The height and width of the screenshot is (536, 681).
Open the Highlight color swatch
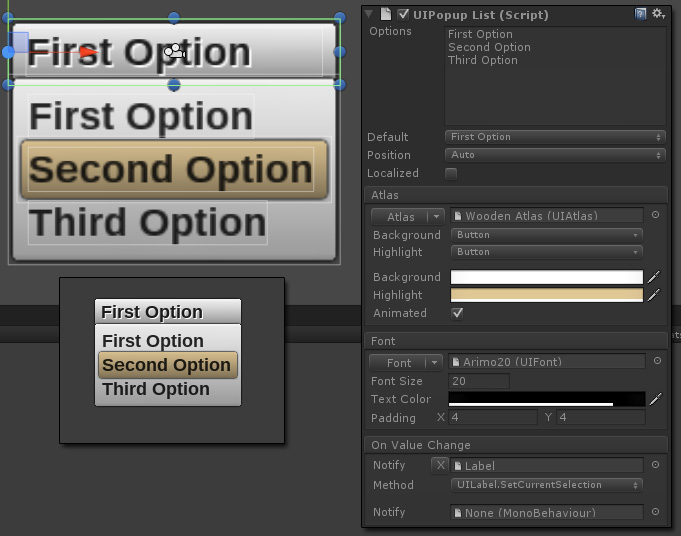(x=546, y=295)
